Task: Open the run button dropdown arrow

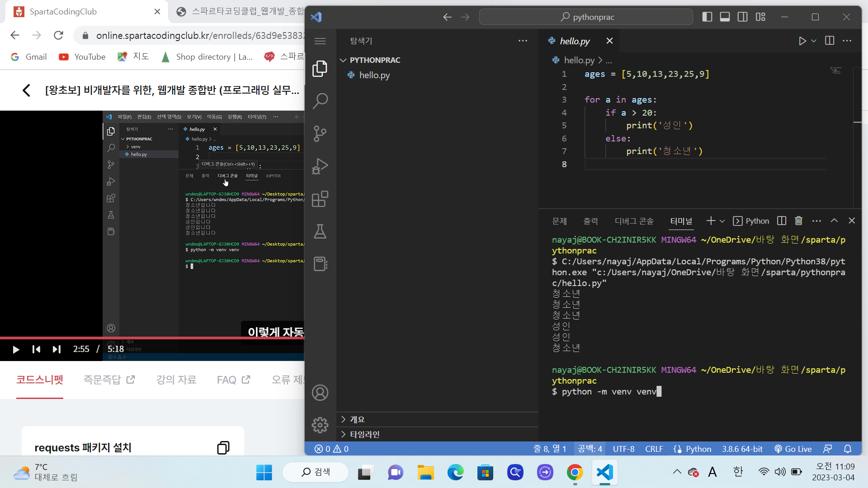Action: point(814,41)
